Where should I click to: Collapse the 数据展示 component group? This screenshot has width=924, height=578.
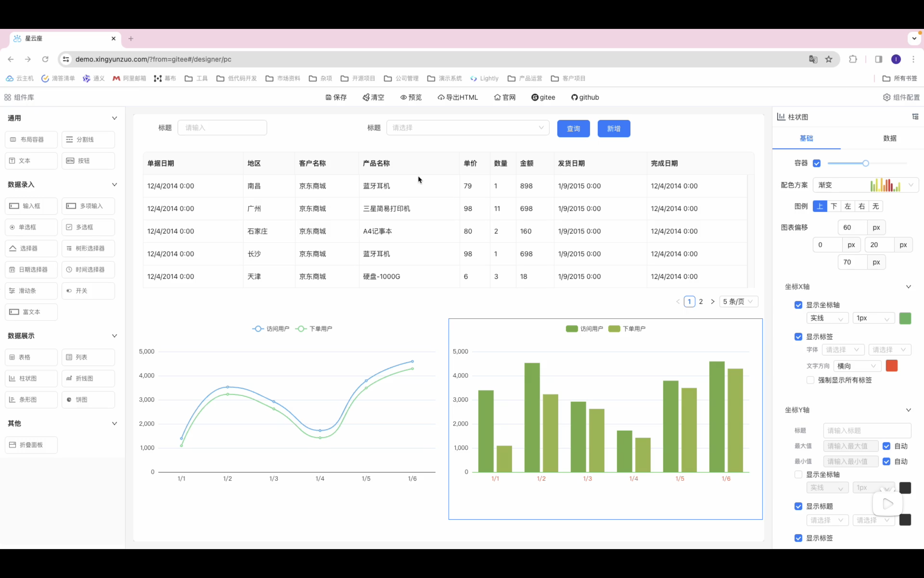[x=114, y=336]
